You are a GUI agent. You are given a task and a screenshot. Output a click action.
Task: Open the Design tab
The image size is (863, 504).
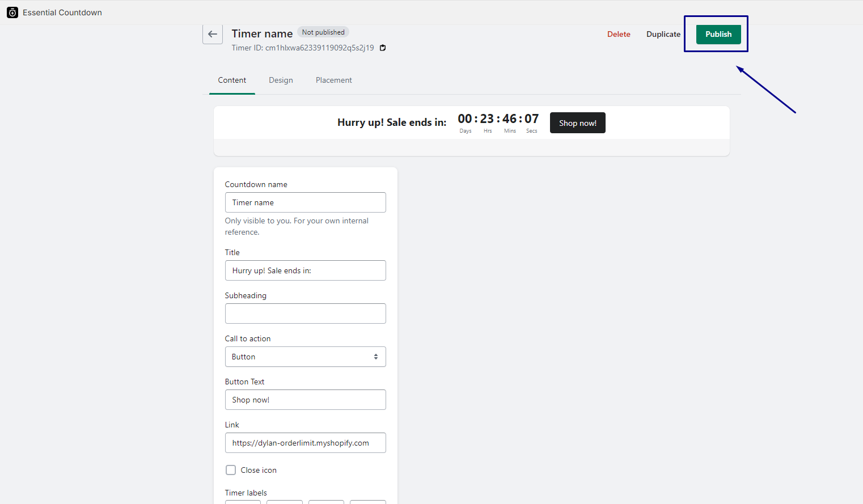pos(281,80)
